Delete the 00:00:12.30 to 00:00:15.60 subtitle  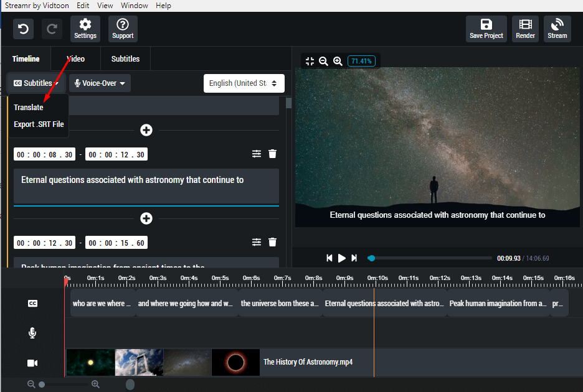273,242
